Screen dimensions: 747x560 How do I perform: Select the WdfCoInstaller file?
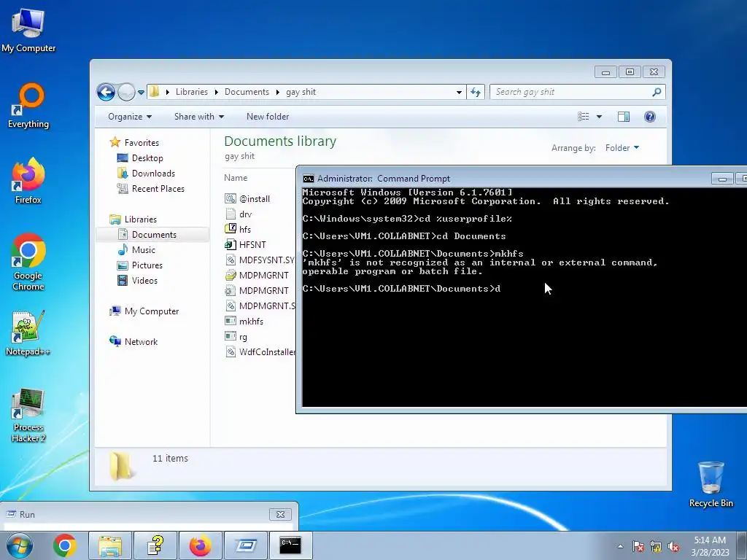point(260,352)
